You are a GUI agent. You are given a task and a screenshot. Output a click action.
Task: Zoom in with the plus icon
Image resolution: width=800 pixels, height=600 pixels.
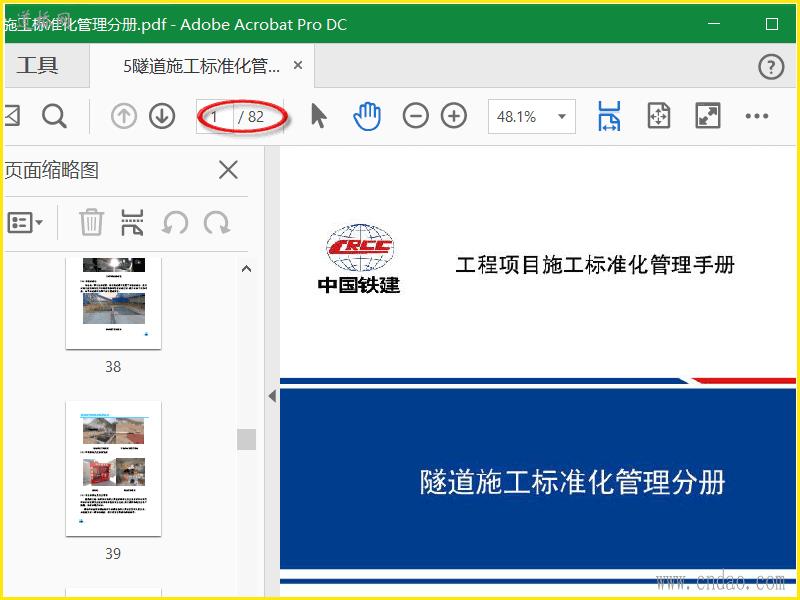tap(454, 116)
